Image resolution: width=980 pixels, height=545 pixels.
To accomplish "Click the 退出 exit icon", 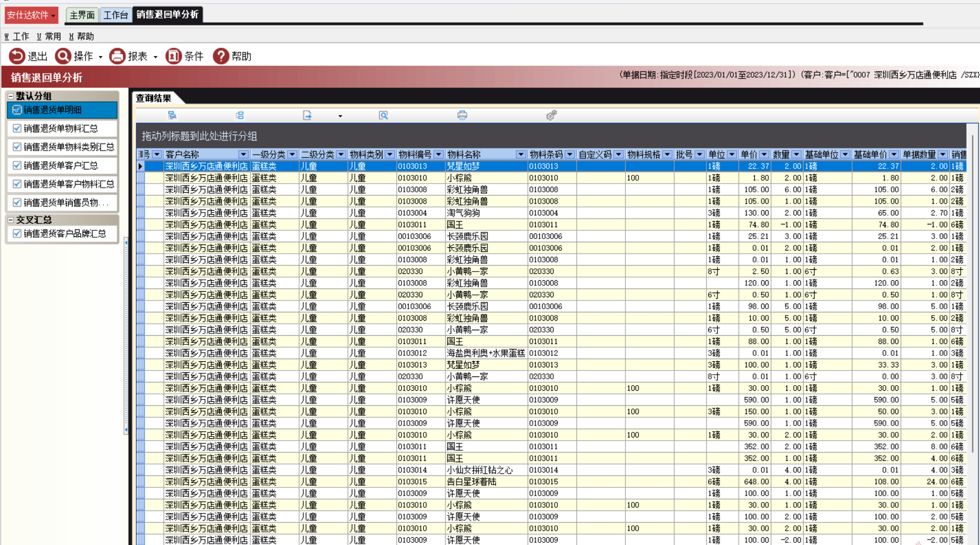I will (x=17, y=56).
